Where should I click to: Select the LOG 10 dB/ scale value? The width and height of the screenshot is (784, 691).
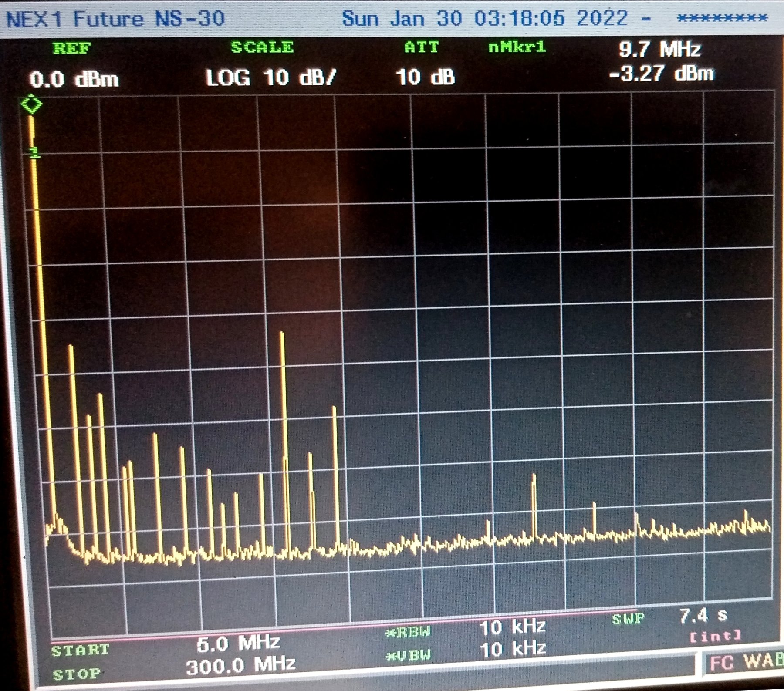click(271, 78)
